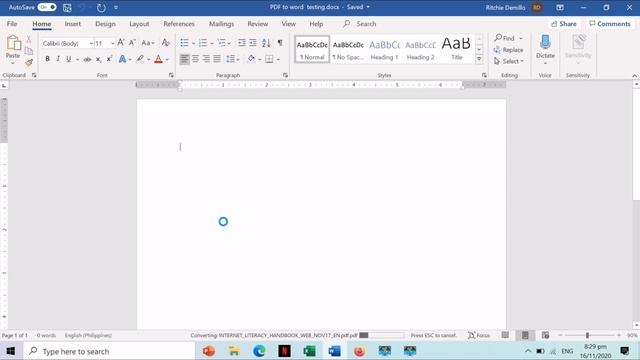640x360 pixels.
Task: Click Decrease Indent icon
Action: (242, 43)
